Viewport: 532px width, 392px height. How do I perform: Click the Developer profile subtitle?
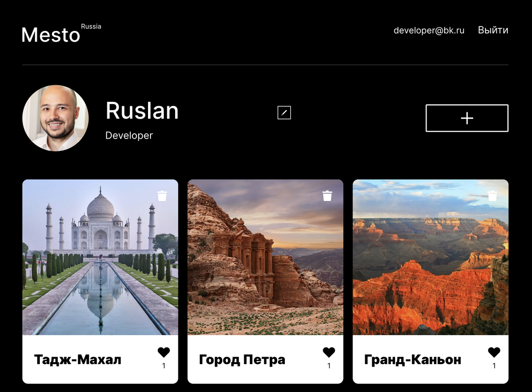pos(129,135)
